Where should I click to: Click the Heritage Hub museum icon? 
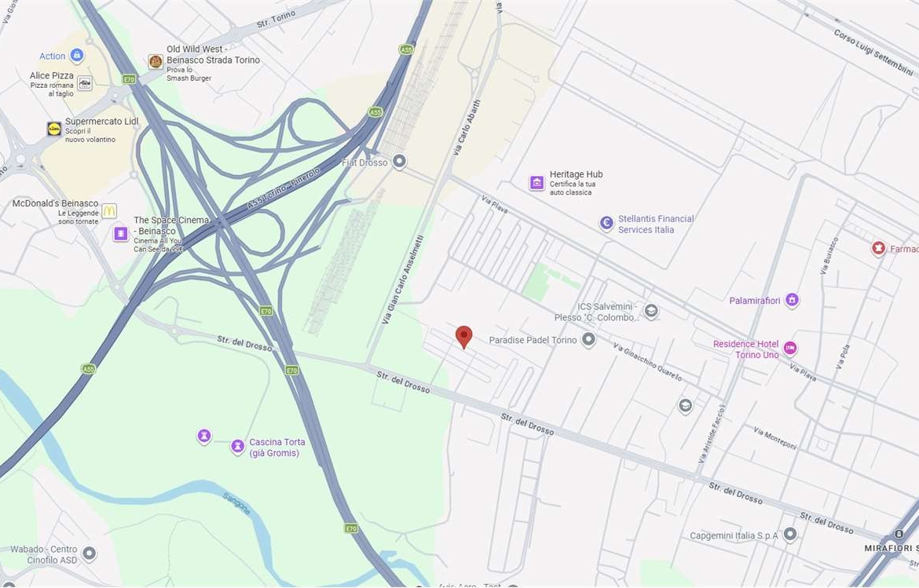click(x=536, y=182)
